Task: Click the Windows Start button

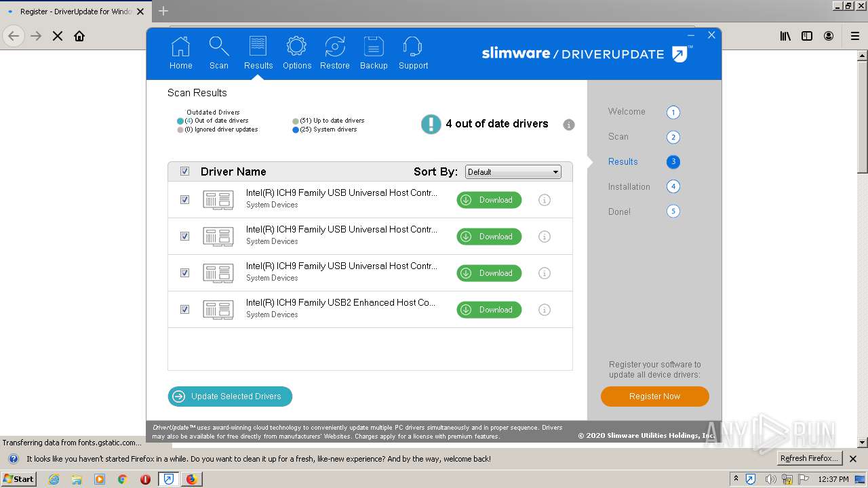Action: coord(19,479)
